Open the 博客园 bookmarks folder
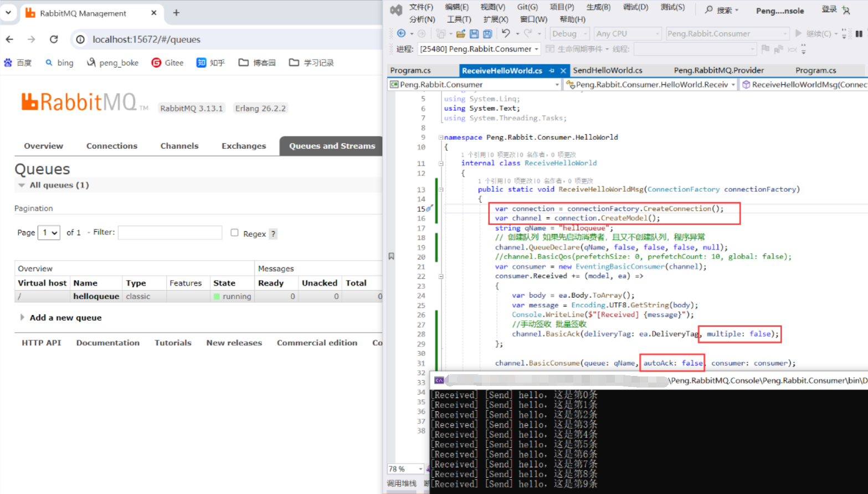This screenshot has height=494, width=868. point(257,63)
